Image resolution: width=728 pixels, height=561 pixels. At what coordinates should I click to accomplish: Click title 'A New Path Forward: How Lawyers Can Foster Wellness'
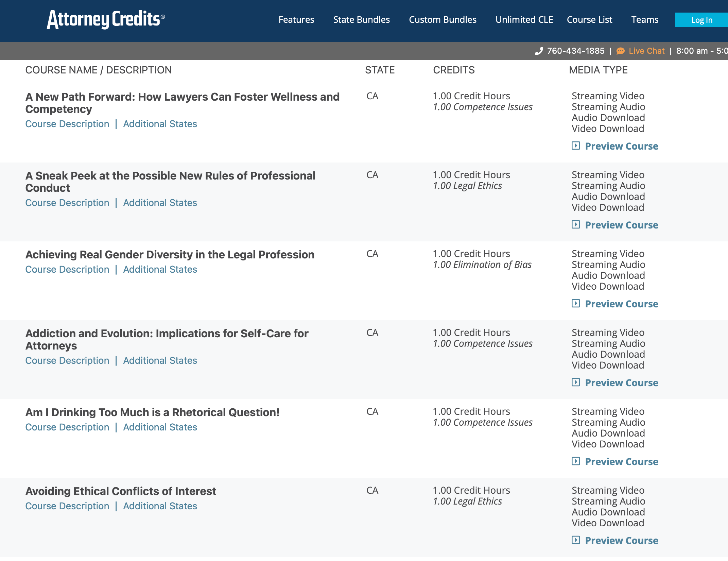pos(183,103)
